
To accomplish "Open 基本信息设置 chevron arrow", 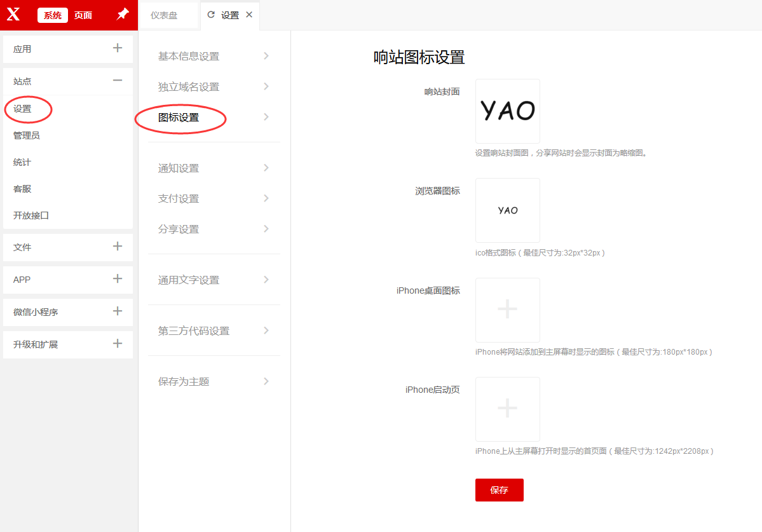I will [266, 56].
